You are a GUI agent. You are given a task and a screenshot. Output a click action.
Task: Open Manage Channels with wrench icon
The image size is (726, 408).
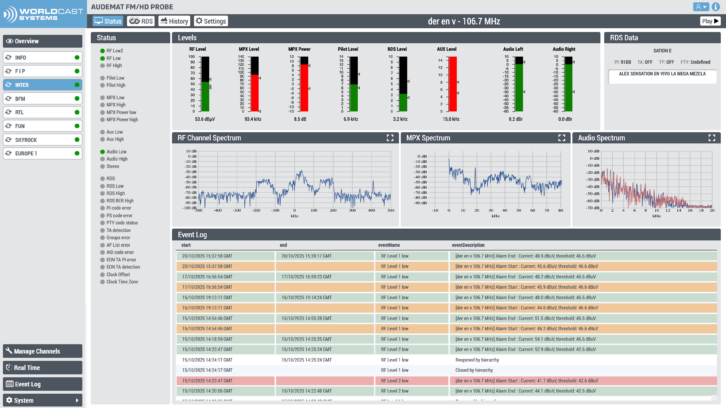[42, 351]
